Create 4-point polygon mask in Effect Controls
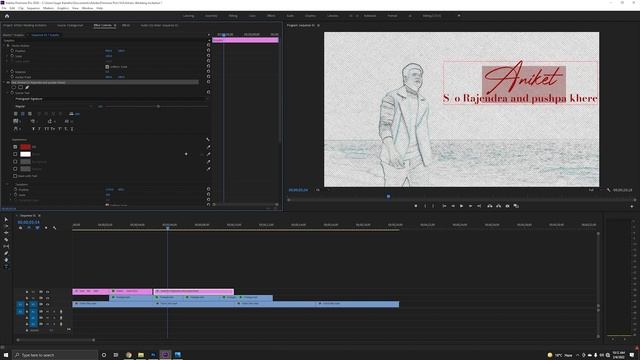The image size is (640, 360). tap(20, 87)
